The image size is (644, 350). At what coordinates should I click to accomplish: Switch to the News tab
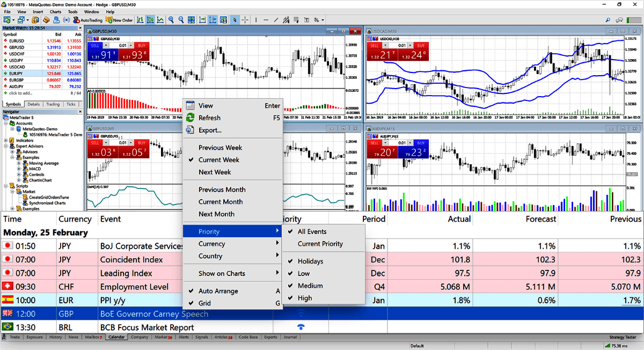coord(73,337)
